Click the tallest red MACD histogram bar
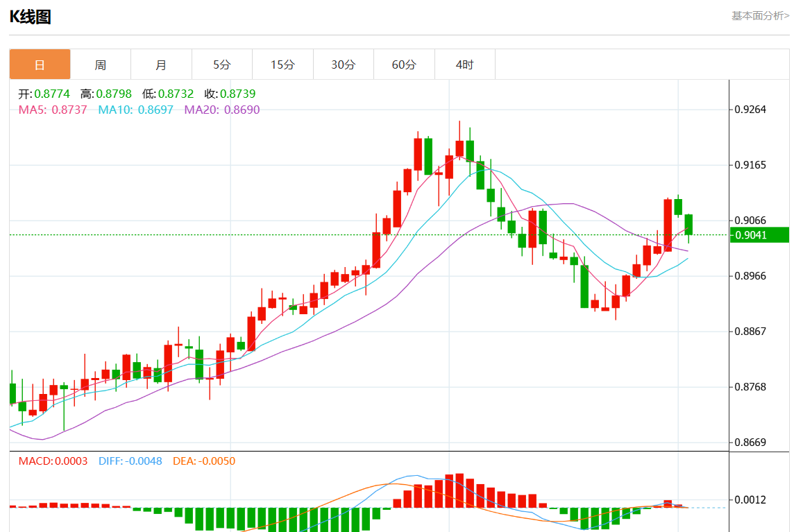Screen dimensions: 803x532 459,490
